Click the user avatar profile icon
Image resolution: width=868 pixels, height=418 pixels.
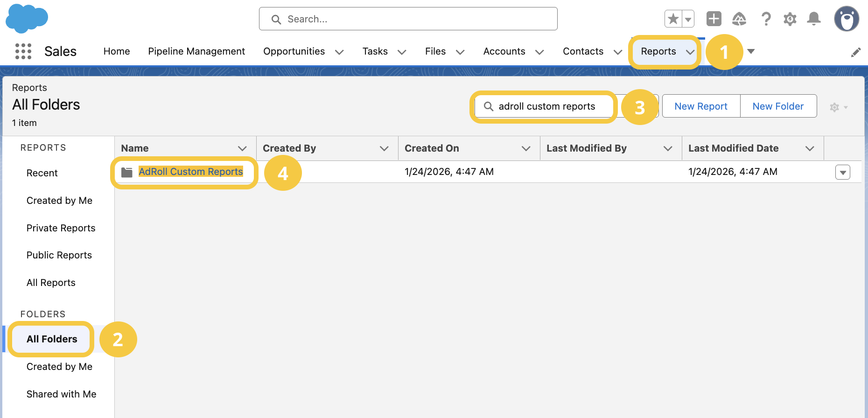pyautogui.click(x=847, y=19)
